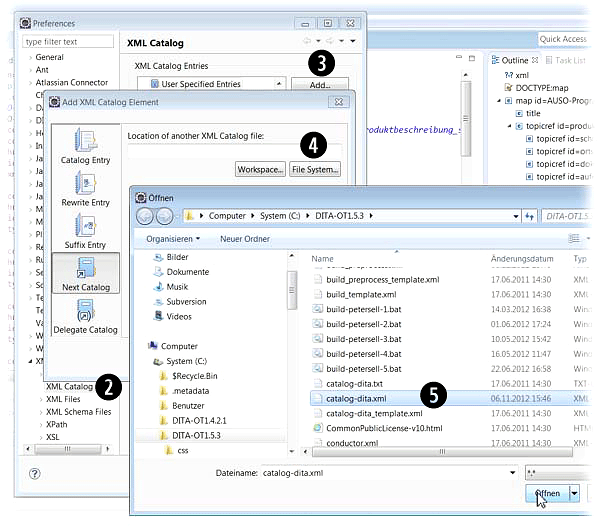Expand the Atlassian Connector node

[x=30, y=83]
